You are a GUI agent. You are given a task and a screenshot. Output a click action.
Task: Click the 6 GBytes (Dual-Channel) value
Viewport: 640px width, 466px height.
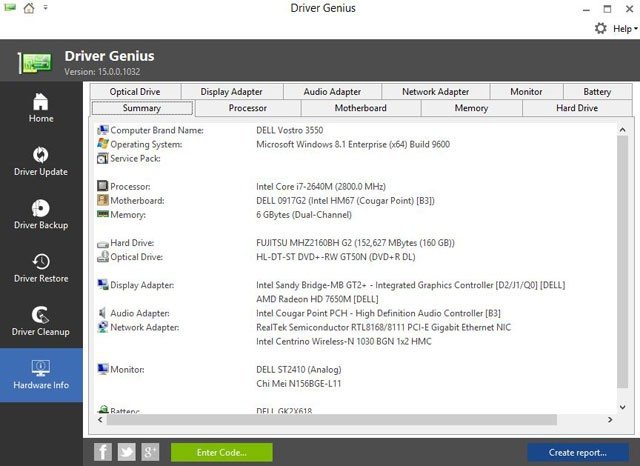pyautogui.click(x=304, y=215)
